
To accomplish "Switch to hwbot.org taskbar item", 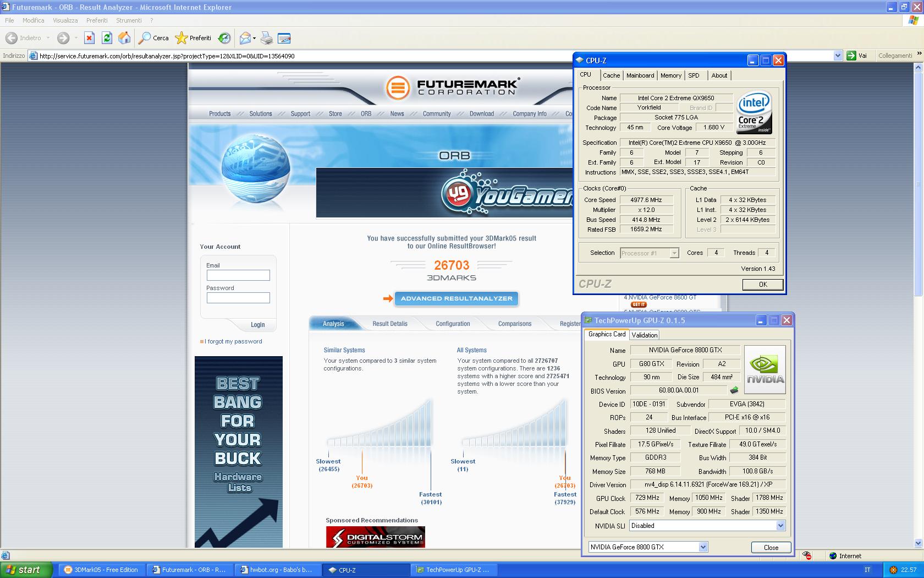I will [x=277, y=570].
